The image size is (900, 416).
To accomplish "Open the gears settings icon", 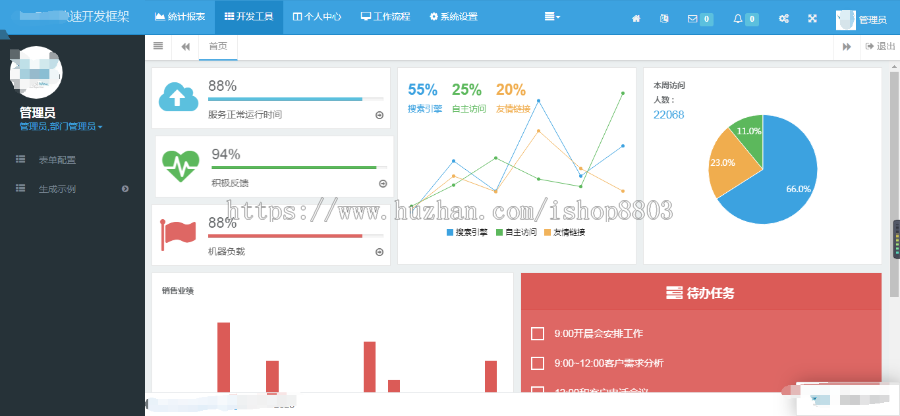I will (783, 19).
